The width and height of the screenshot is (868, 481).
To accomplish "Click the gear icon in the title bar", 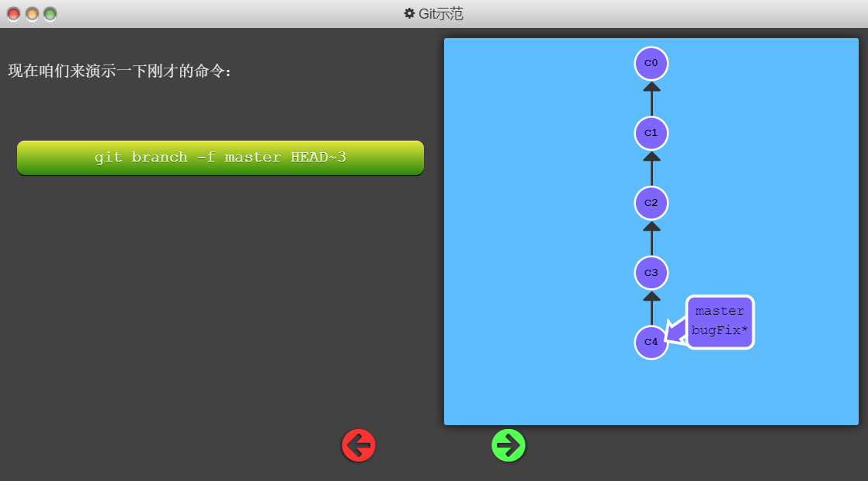I will click(x=409, y=13).
